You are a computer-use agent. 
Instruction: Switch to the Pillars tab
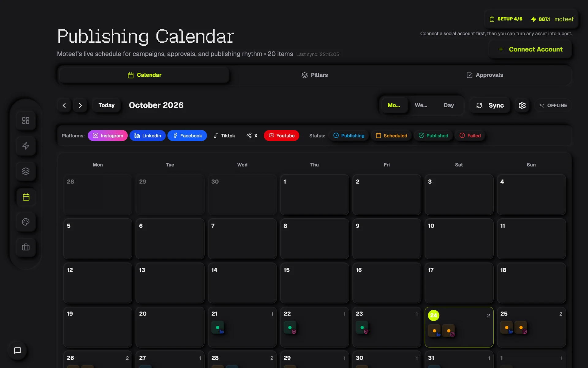pyautogui.click(x=315, y=75)
